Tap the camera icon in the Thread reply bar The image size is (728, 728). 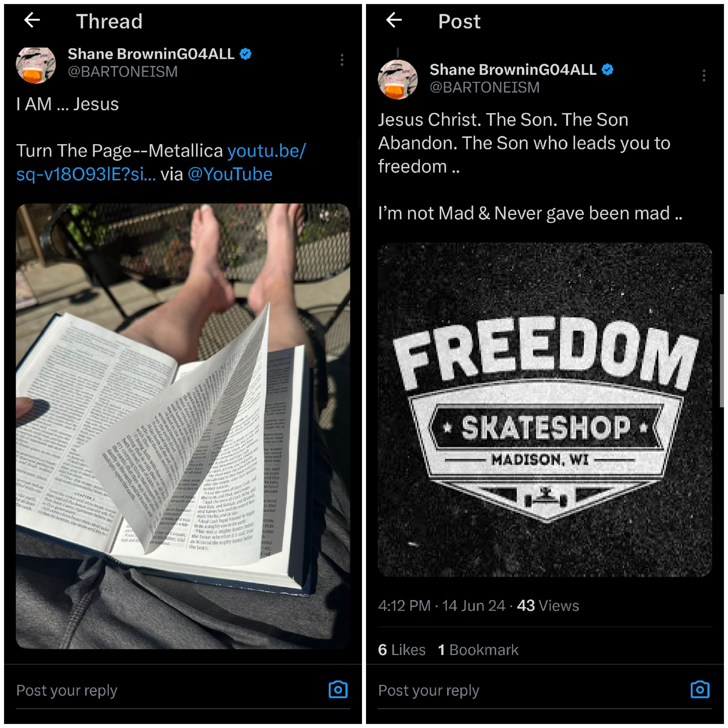pos(338,689)
